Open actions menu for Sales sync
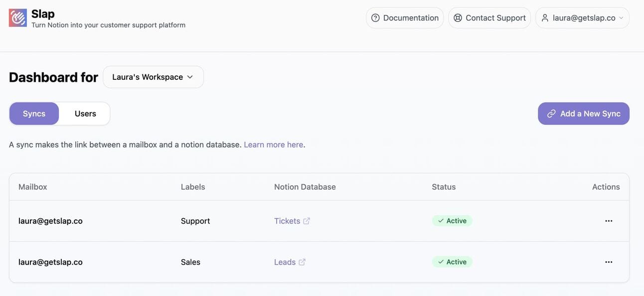The image size is (644, 296). click(x=609, y=262)
